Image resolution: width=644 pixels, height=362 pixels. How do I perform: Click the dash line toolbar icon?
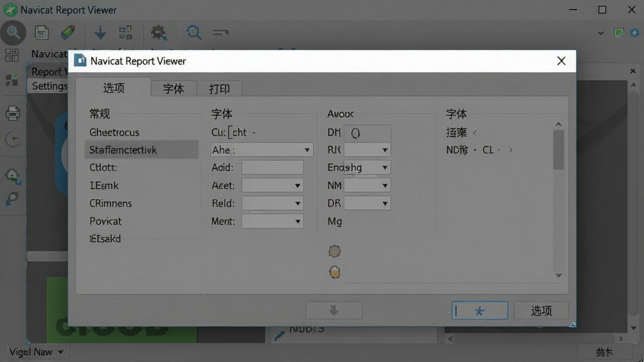tap(221, 32)
